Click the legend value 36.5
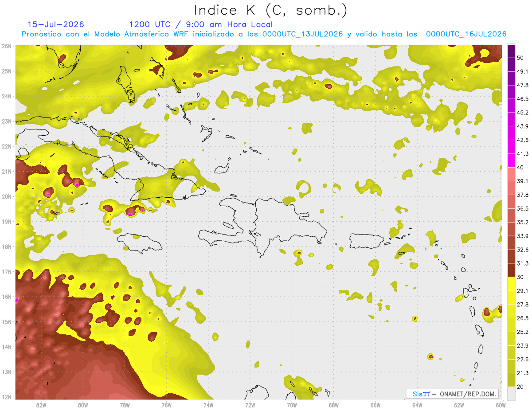 coord(523,208)
